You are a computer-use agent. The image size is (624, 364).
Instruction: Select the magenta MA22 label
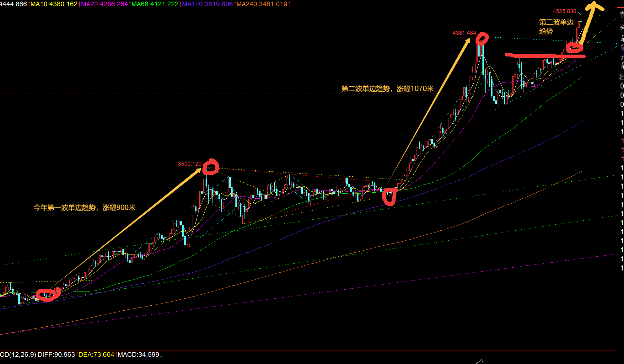coord(104,4)
